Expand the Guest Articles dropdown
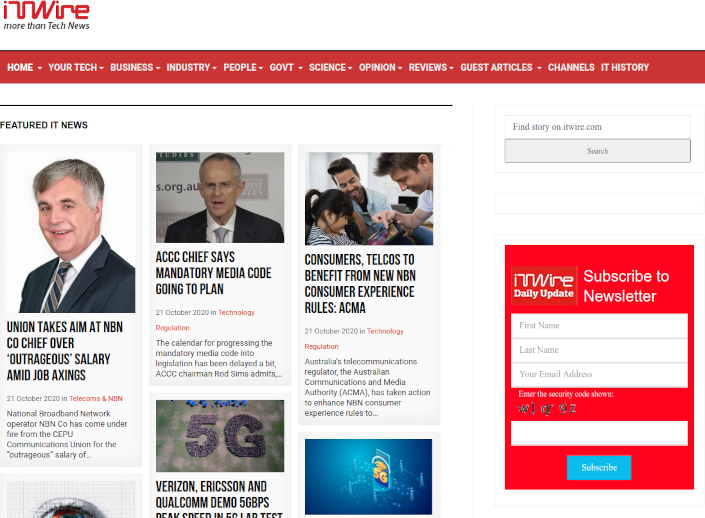Image resolution: width=705 pixels, height=518 pixels. coord(500,68)
